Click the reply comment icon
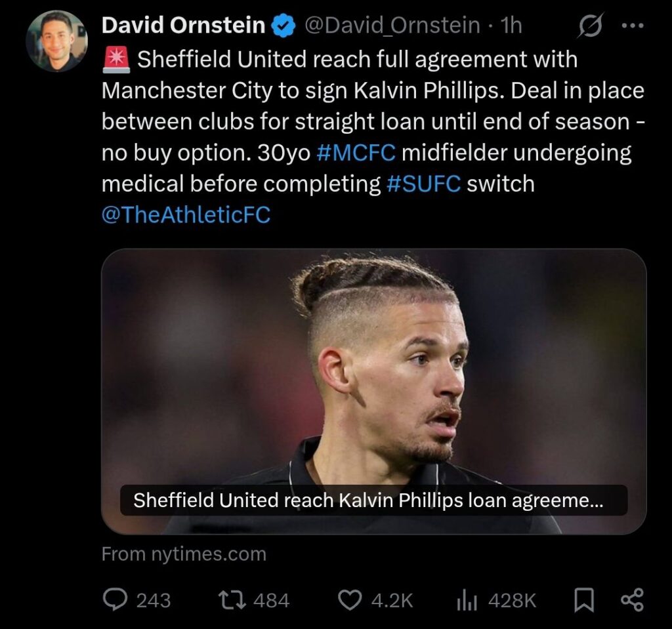672x629 pixels. click(118, 599)
